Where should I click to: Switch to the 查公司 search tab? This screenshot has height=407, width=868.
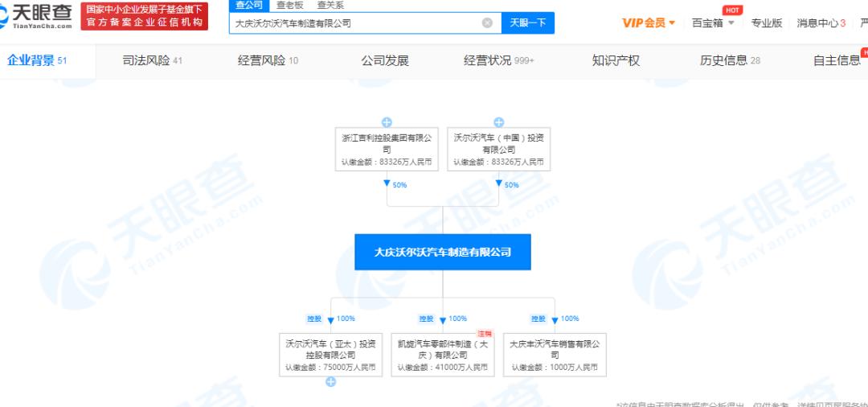pos(249,6)
